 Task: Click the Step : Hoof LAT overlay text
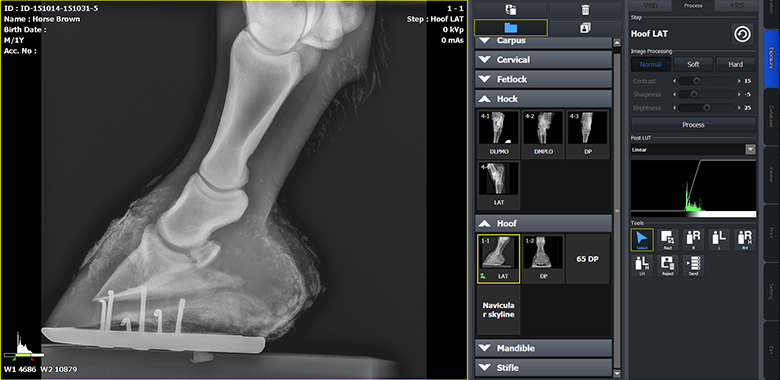click(435, 19)
